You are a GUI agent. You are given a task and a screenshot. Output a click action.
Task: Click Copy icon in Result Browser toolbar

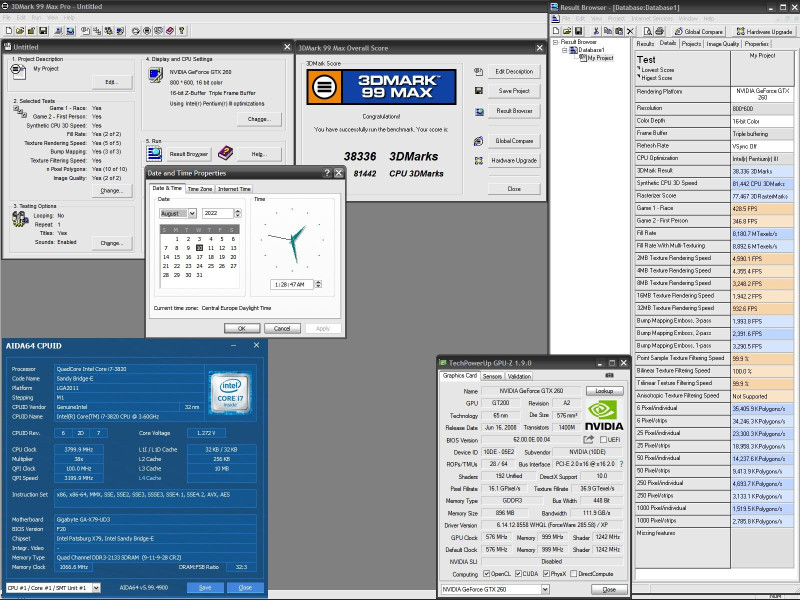608,31
